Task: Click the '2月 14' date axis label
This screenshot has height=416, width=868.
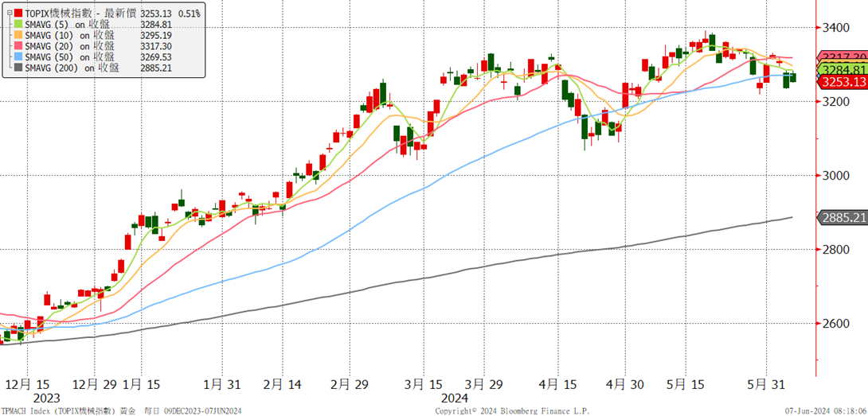Action: [283, 384]
